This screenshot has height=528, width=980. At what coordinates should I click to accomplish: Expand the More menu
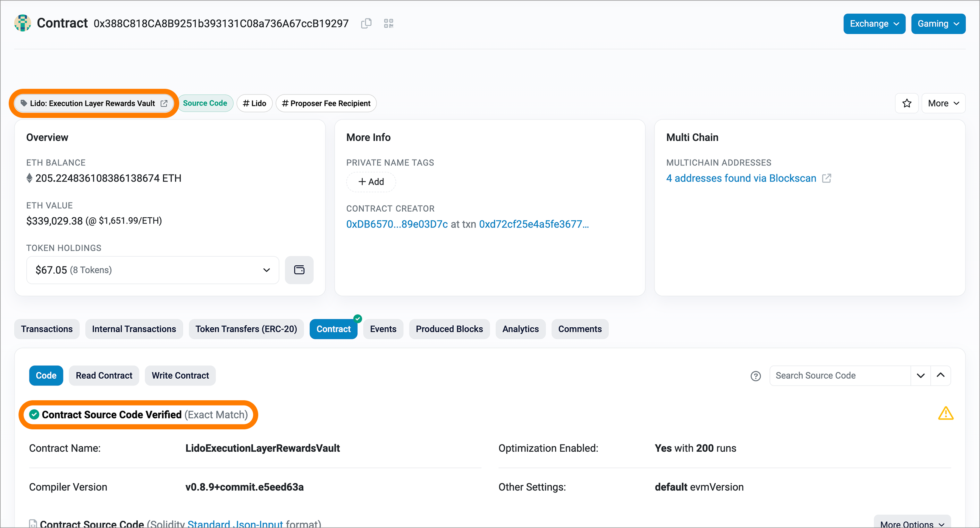943,104
